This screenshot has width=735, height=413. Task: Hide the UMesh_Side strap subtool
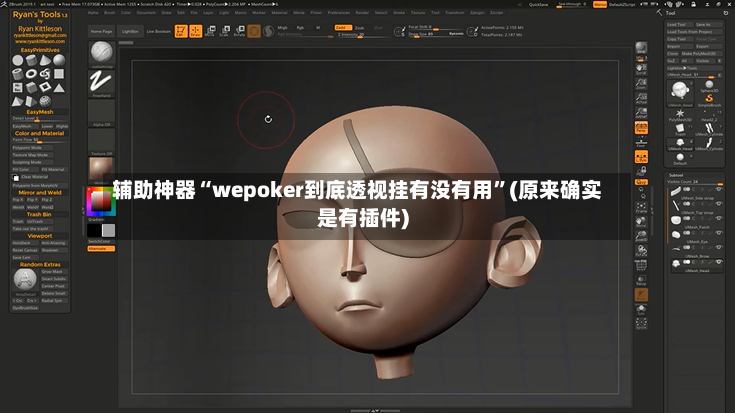719,189
